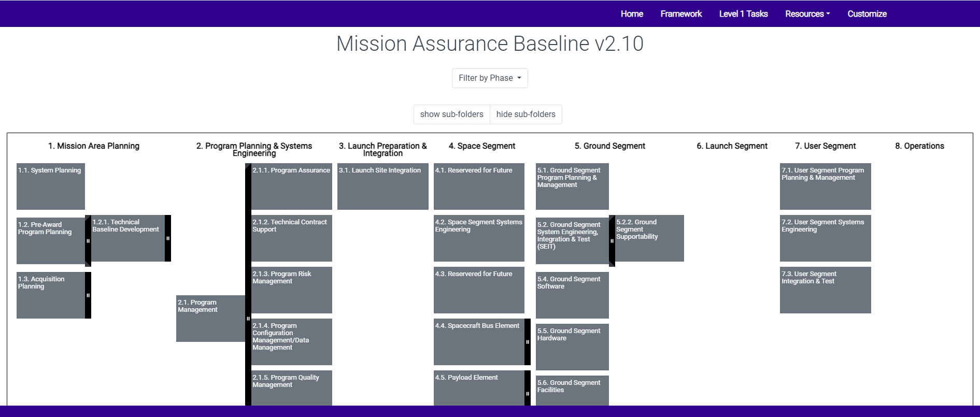The width and height of the screenshot is (980, 417).
Task: Open 2.1.2 Technical Contract Support box
Action: click(292, 238)
